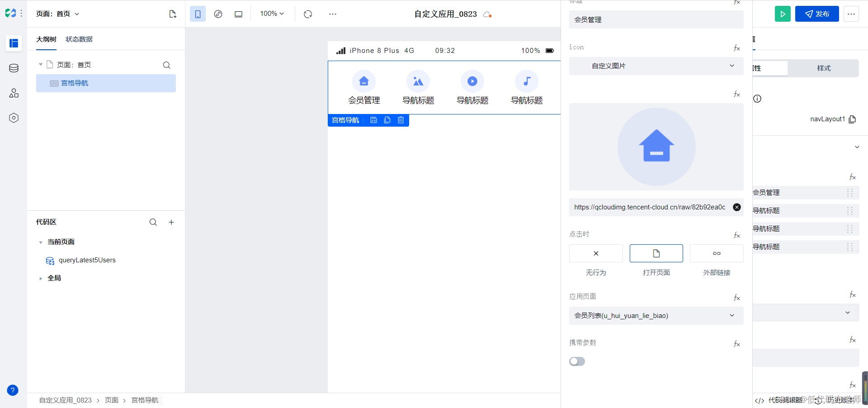
Task: Click fx binding next to 携带参数
Action: (737, 344)
